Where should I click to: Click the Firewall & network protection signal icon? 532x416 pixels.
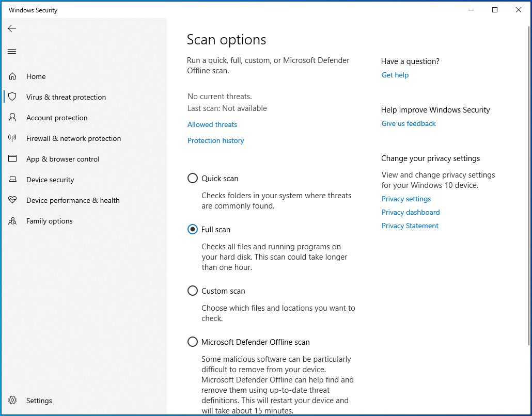click(x=12, y=138)
